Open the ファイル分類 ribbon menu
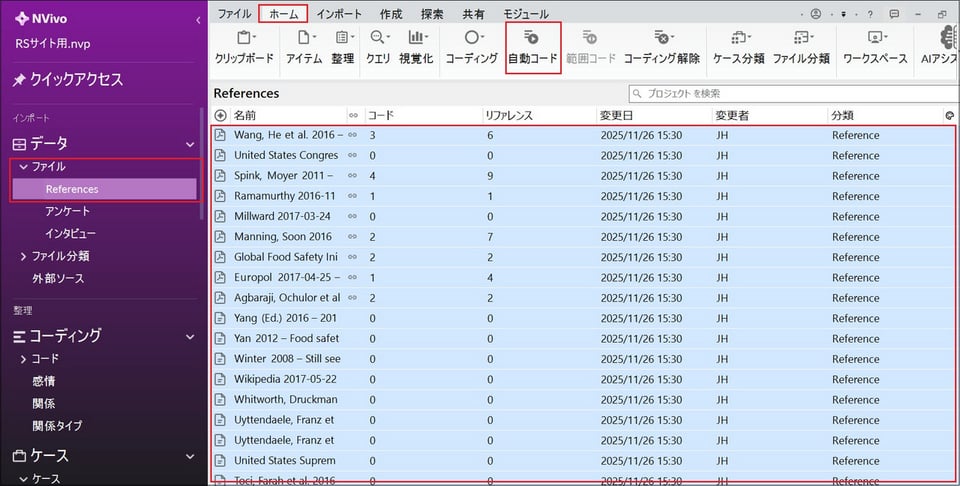 pyautogui.click(x=801, y=48)
